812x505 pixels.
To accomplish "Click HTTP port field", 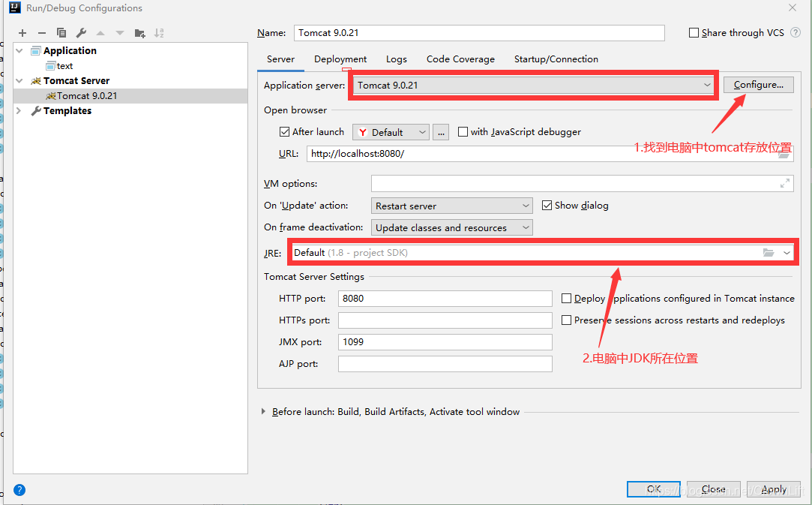I will (x=445, y=299).
